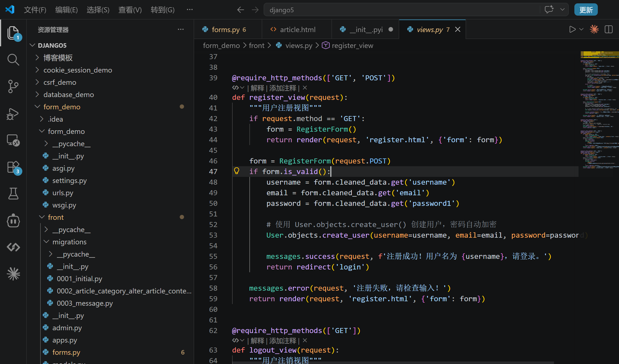This screenshot has height=364, width=619.
Task: Open Source Control view
Action: tap(13, 86)
